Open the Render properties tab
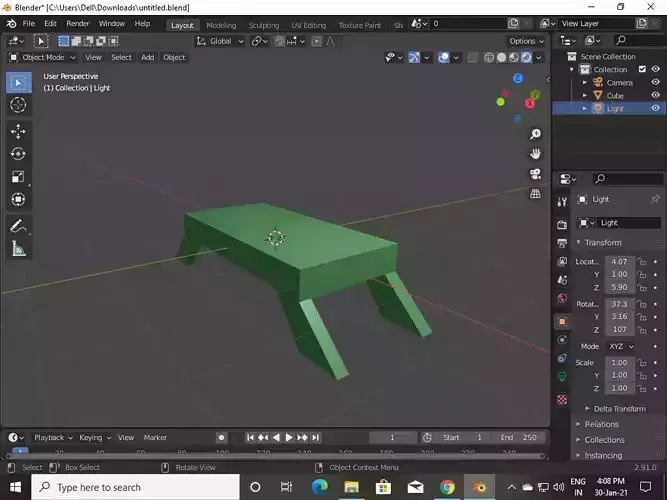The width and height of the screenshot is (667, 500). point(562,225)
